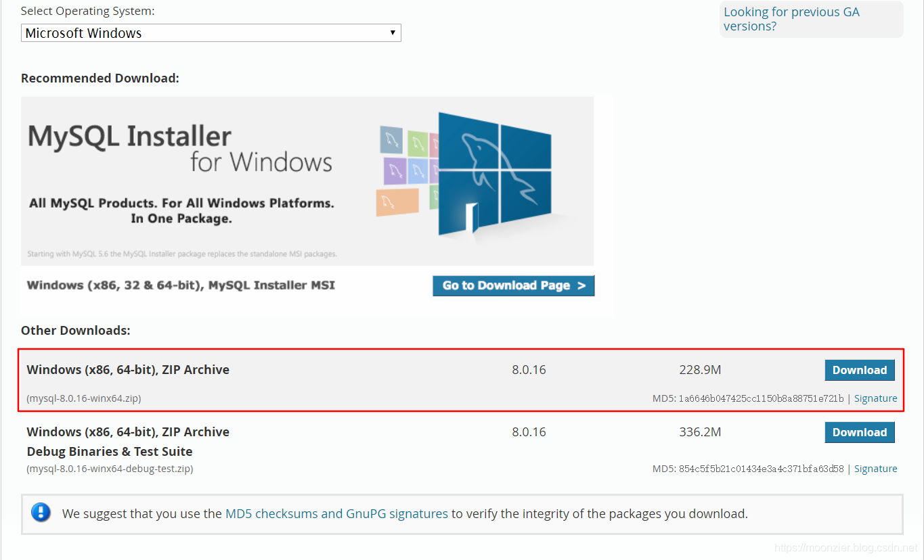The width and height of the screenshot is (924, 560).
Task: Click the 336.2M file size text
Action: pos(700,432)
